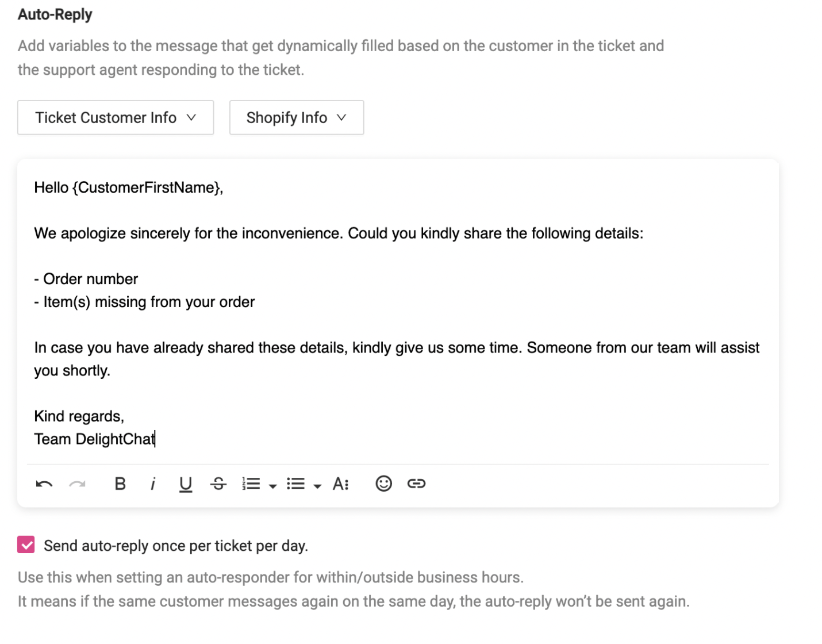Open the emoji picker

click(x=383, y=484)
